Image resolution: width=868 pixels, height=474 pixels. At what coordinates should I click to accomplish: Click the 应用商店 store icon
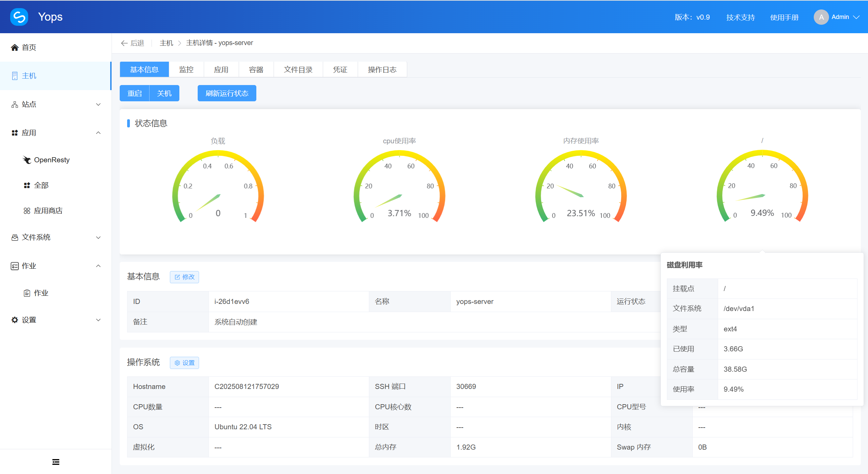click(x=27, y=211)
